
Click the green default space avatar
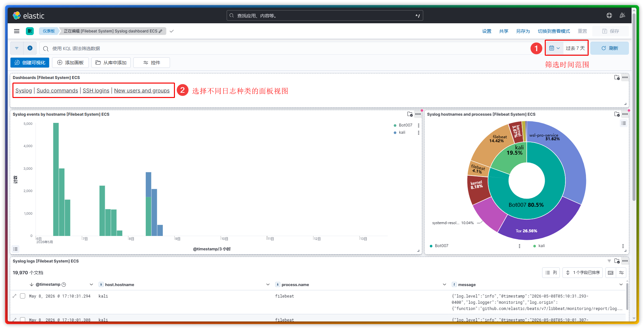click(x=30, y=31)
